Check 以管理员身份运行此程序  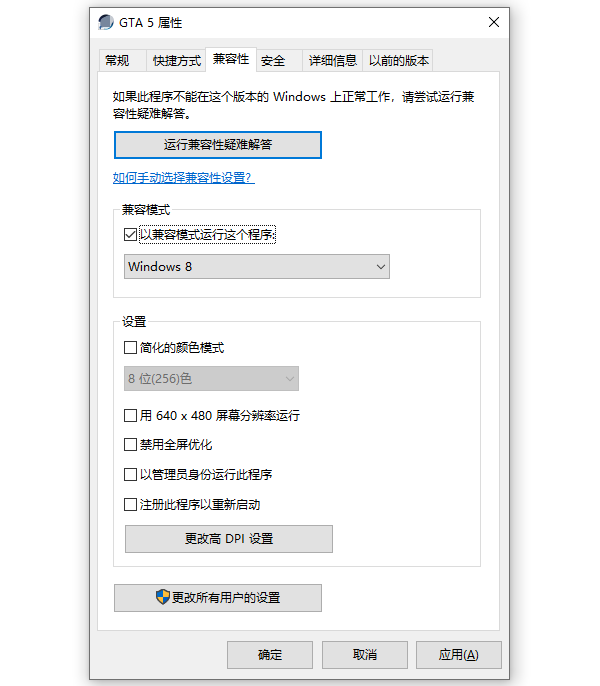tap(130, 475)
